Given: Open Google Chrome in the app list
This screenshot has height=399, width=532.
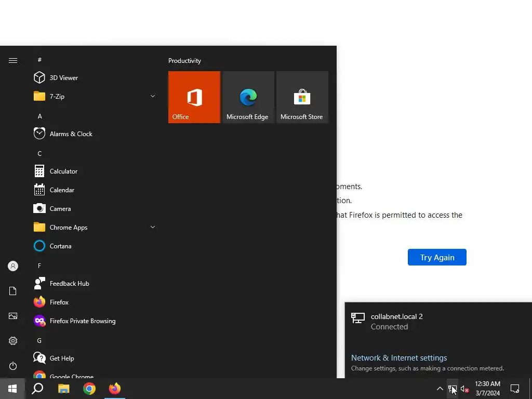Looking at the screenshot, I should tap(95, 375).
